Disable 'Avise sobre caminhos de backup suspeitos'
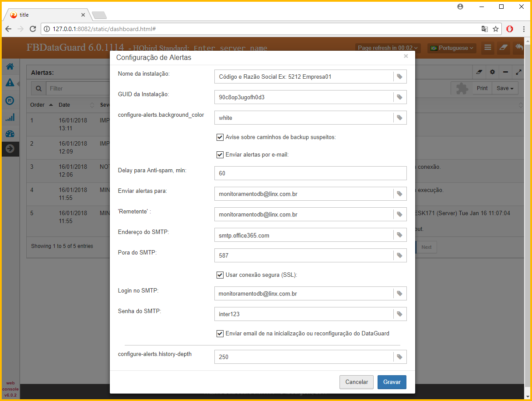The height and width of the screenshot is (401, 532). coord(220,137)
